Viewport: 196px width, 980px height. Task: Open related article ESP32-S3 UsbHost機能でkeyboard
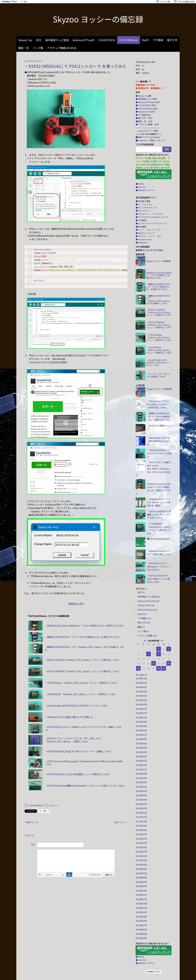pos(85,786)
